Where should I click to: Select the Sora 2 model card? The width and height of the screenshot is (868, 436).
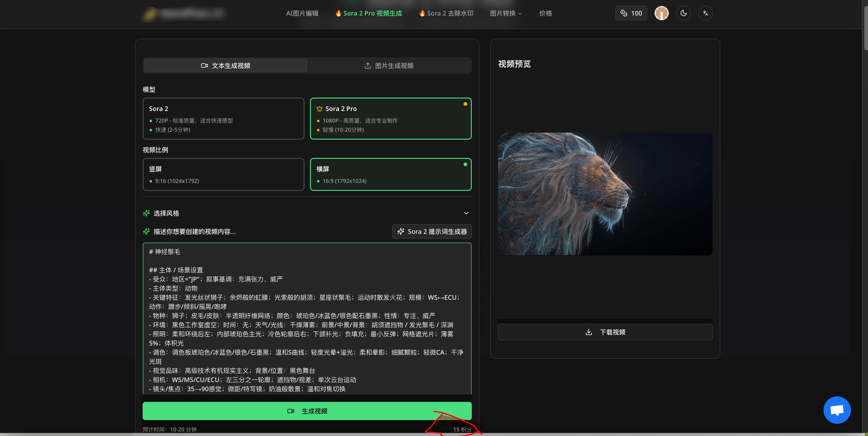tap(223, 118)
